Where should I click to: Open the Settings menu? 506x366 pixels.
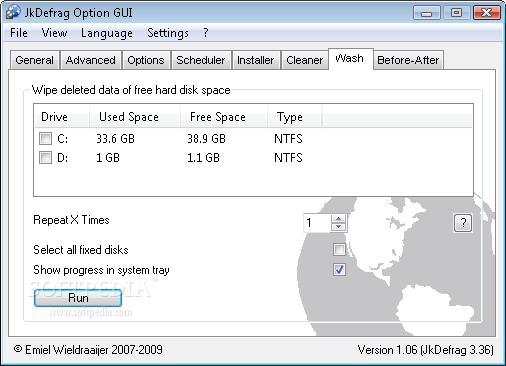coord(168,33)
